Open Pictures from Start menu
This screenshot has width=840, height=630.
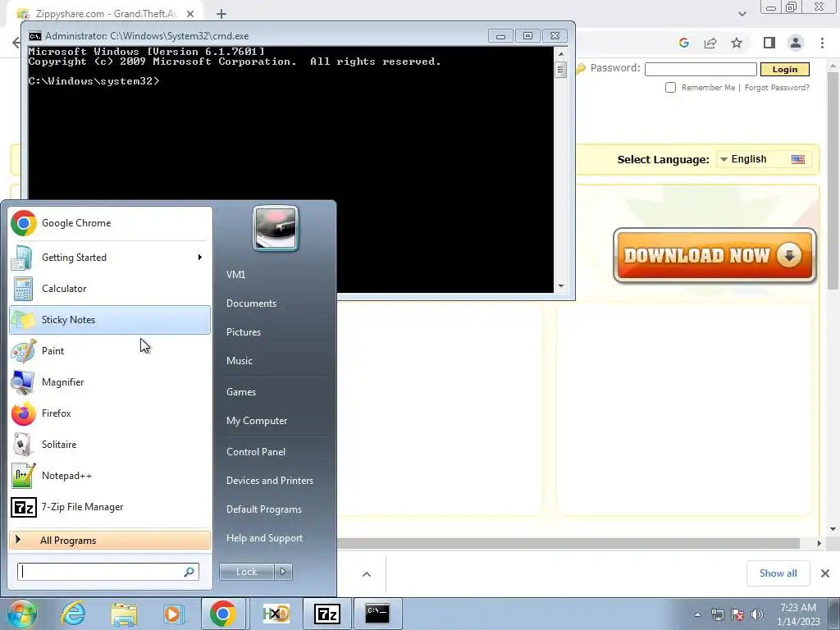point(244,332)
